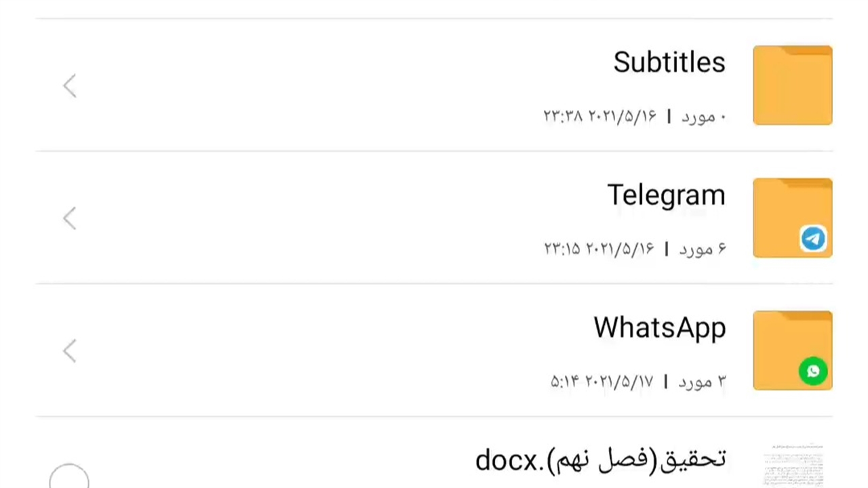Expand the WhatsApp folder chevron arrow
This screenshot has height=488, width=868.
pos(70,351)
